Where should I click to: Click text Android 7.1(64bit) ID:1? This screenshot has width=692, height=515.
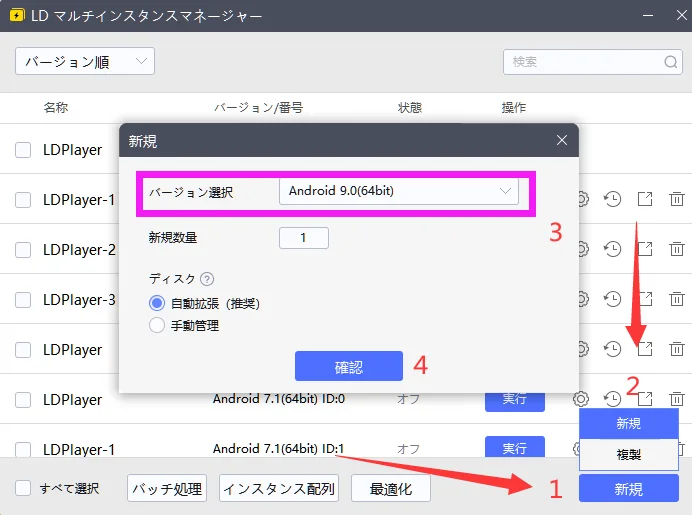click(x=278, y=449)
